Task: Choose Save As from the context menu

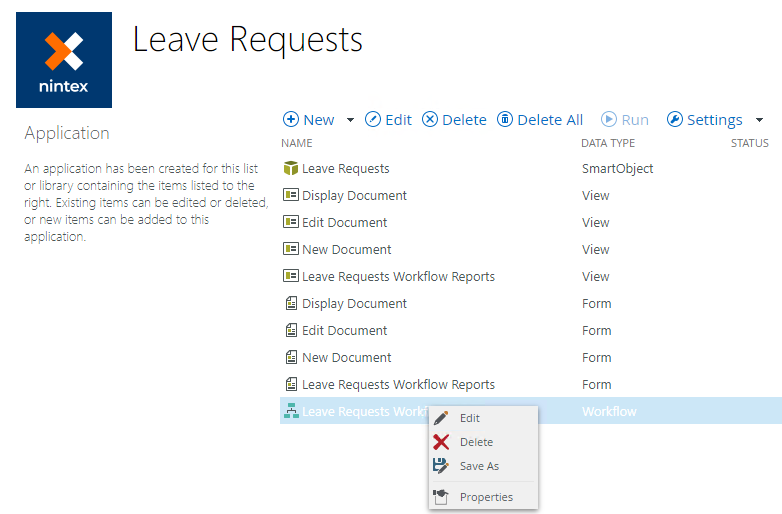Action: (x=479, y=466)
